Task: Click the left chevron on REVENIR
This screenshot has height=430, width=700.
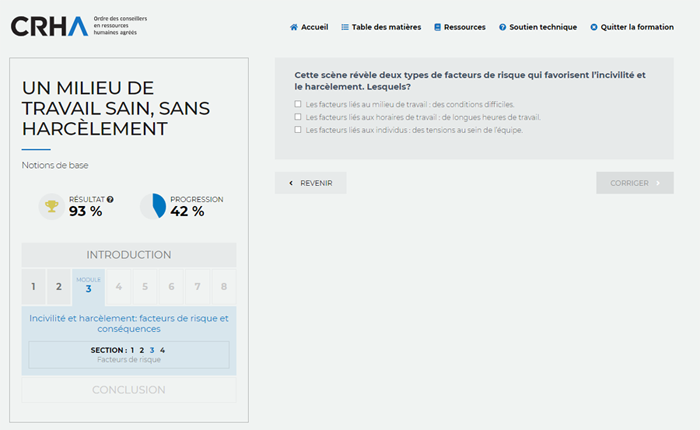Action: pos(291,183)
